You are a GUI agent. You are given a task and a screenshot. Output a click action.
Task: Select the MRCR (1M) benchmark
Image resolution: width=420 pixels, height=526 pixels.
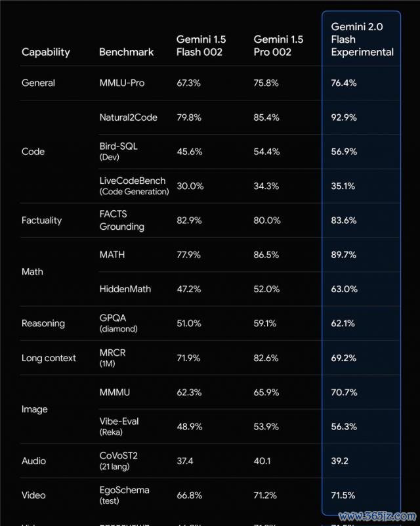coord(112,358)
